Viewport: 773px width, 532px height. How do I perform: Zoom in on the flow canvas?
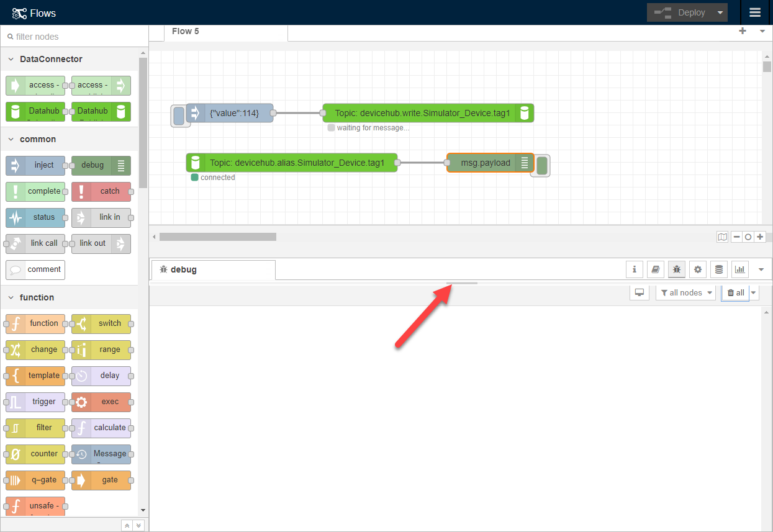coord(760,237)
